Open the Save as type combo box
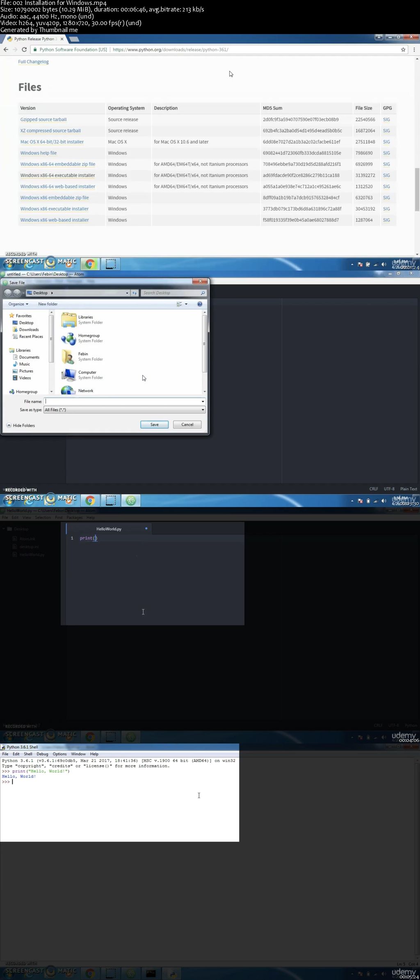 (124, 410)
